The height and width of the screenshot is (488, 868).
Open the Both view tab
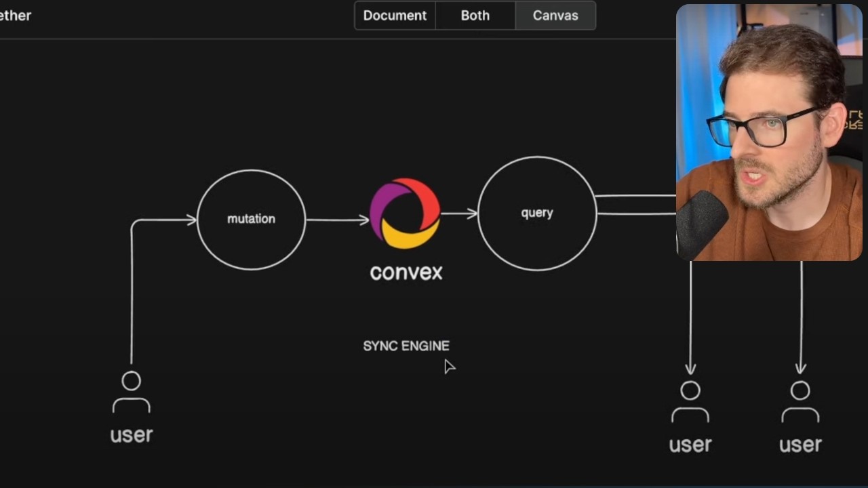[475, 15]
